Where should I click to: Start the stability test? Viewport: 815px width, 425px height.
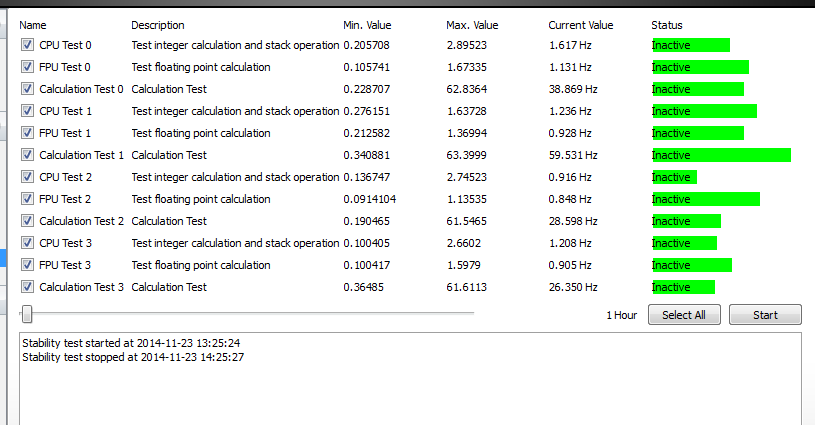[765, 315]
